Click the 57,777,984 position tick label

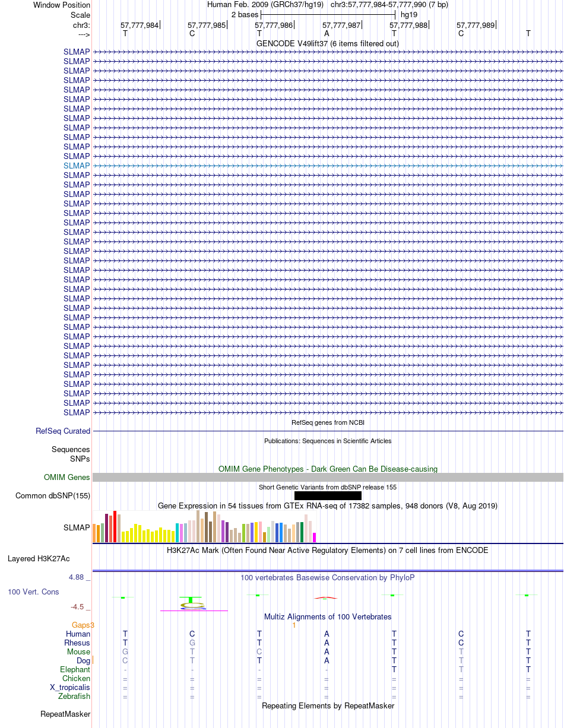pyautogui.click(x=140, y=26)
